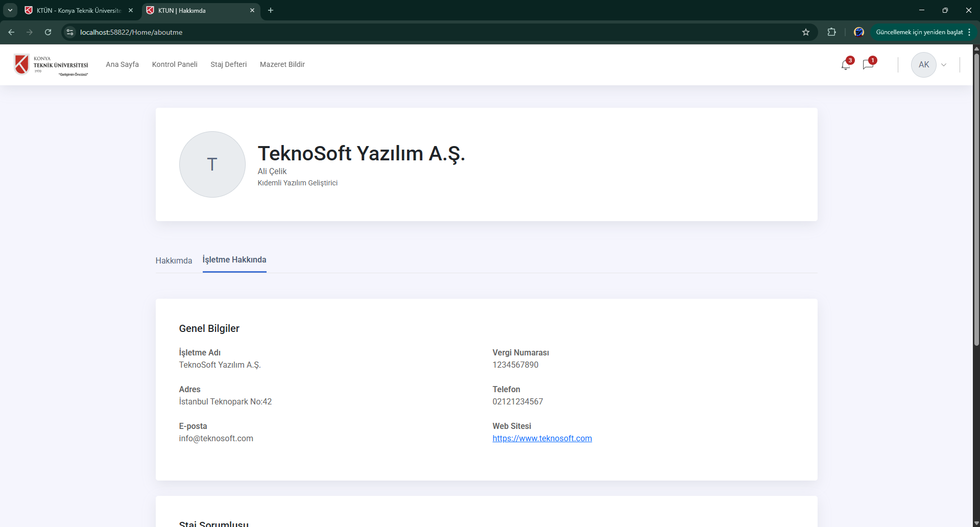View site information icon in address bar

tap(70, 32)
